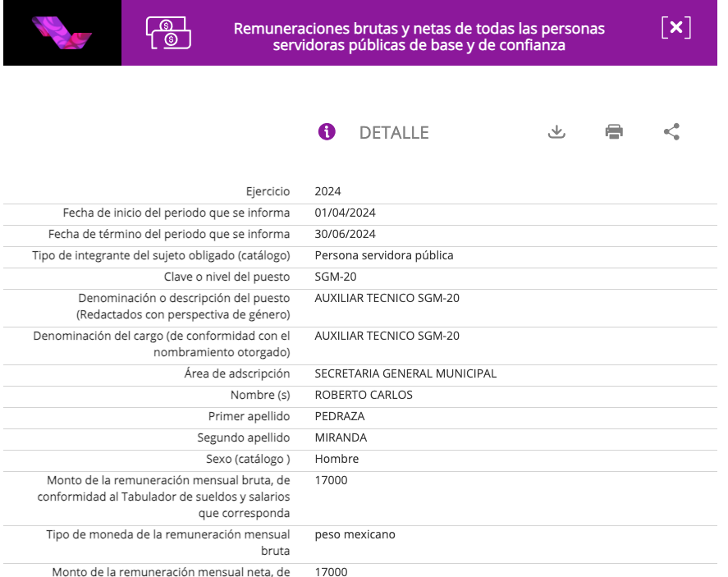Click the currency value 'peso mexicano'
This screenshot has width=728, height=577.
tap(355, 535)
